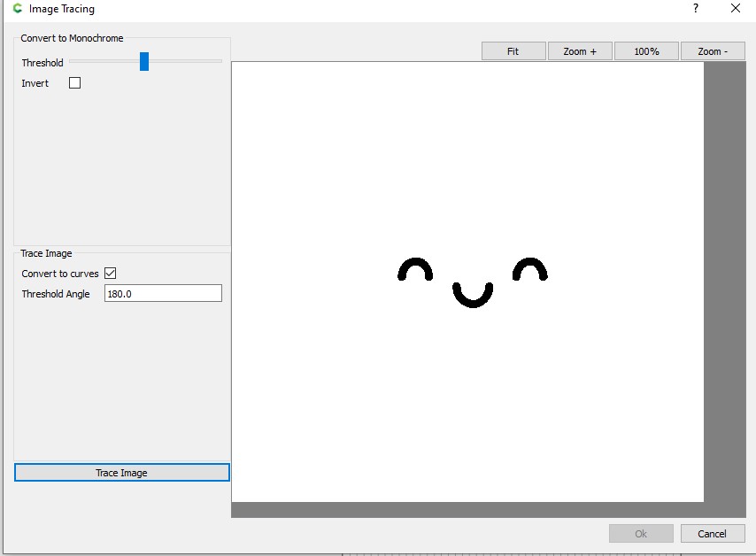The image size is (756, 556).
Task: Open help with the question mark button
Action: click(695, 9)
